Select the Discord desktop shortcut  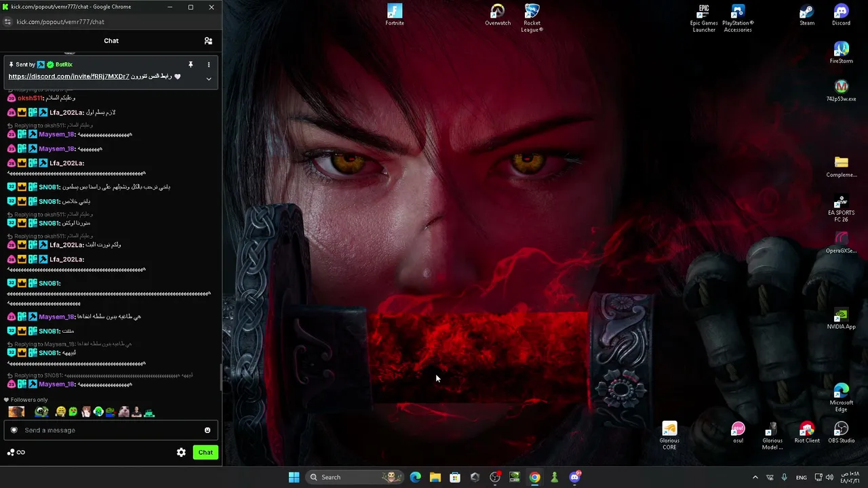(x=842, y=15)
